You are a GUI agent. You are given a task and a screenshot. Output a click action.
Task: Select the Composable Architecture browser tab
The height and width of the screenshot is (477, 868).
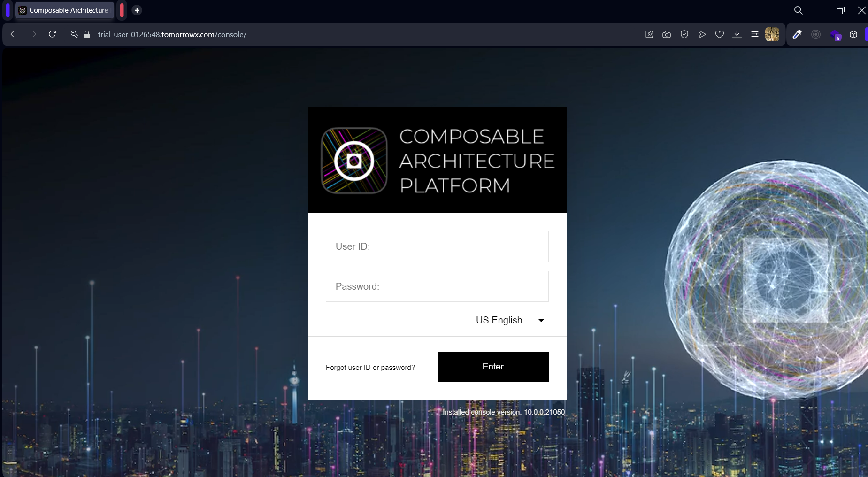click(65, 10)
